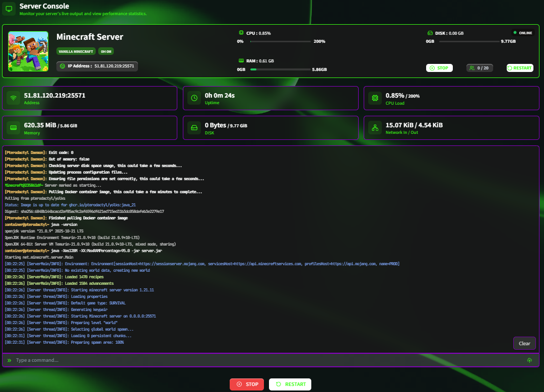Click the gear icon on CPU Load card
Image resolution: width=544 pixels, height=392 pixels.
374,98
